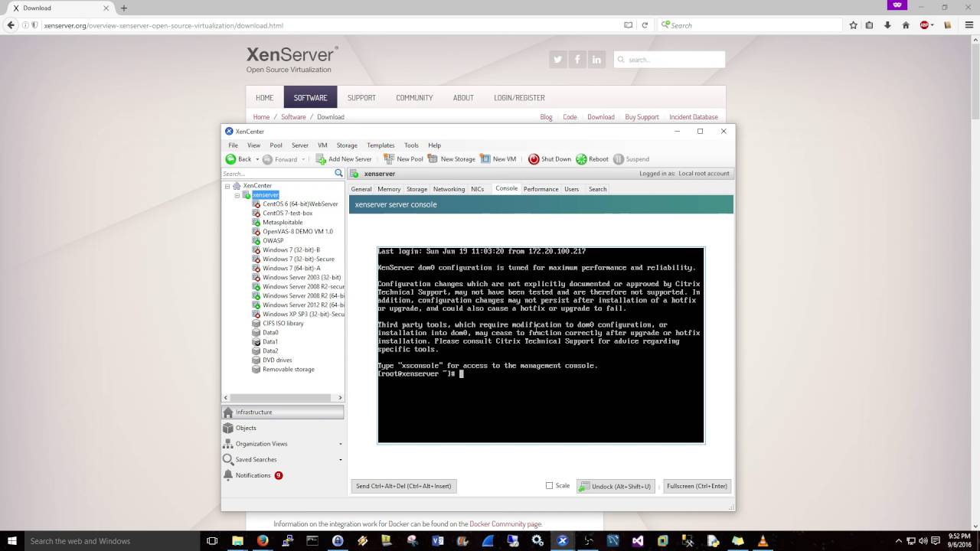Screen dimensions: 980x551
Task: Click the Add New Server toolbar icon
Action: (x=321, y=159)
